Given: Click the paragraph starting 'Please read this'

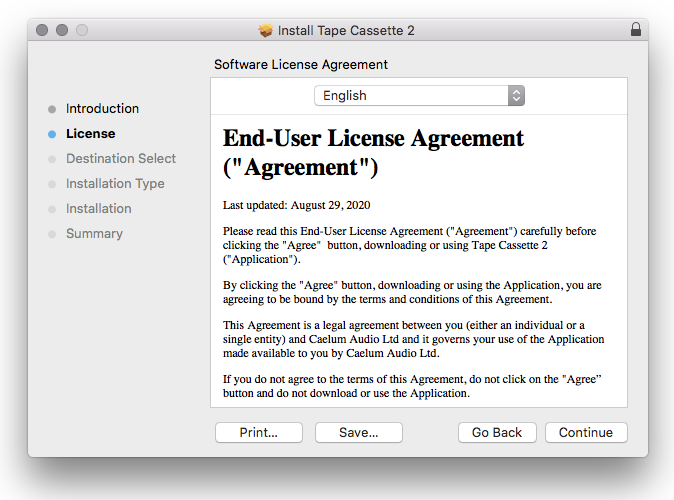Looking at the screenshot, I should click(x=409, y=245).
